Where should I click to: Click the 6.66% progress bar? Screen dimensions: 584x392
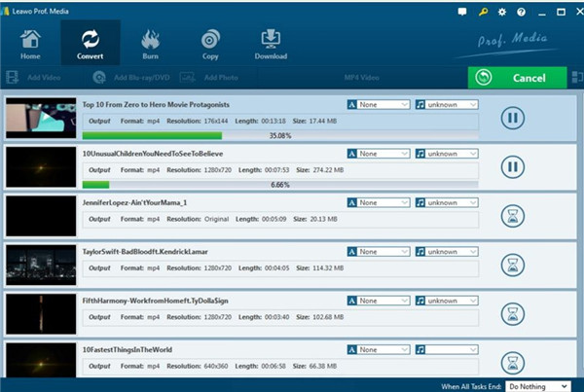point(280,185)
